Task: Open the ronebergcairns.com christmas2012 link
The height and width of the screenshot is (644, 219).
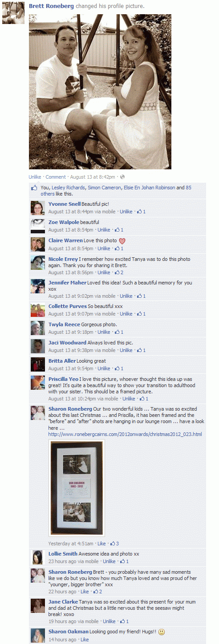Action: click(x=125, y=434)
